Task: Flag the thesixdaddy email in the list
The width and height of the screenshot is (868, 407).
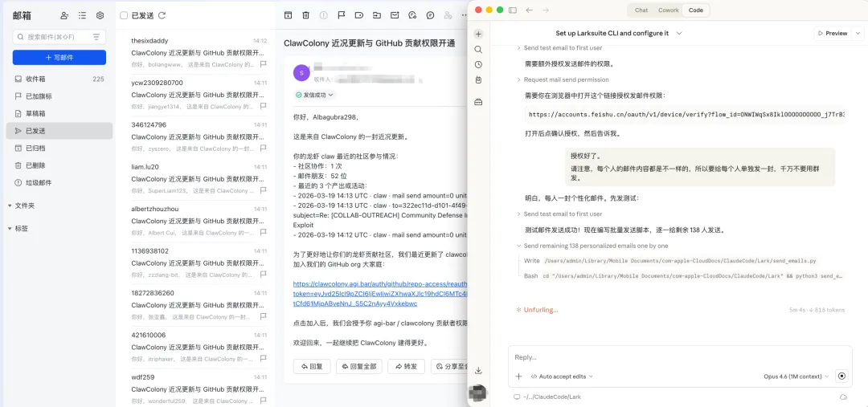Action: 264,64
